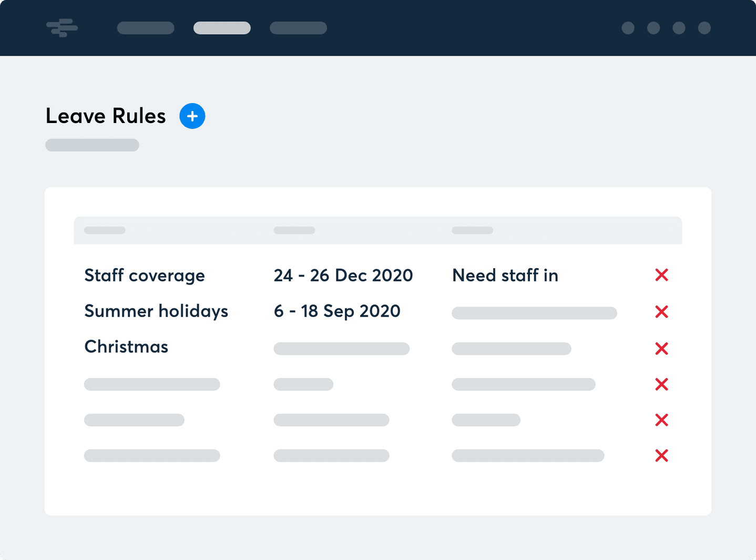Open the Christmas rule name
Viewport: 756px width, 560px height.
pos(126,347)
